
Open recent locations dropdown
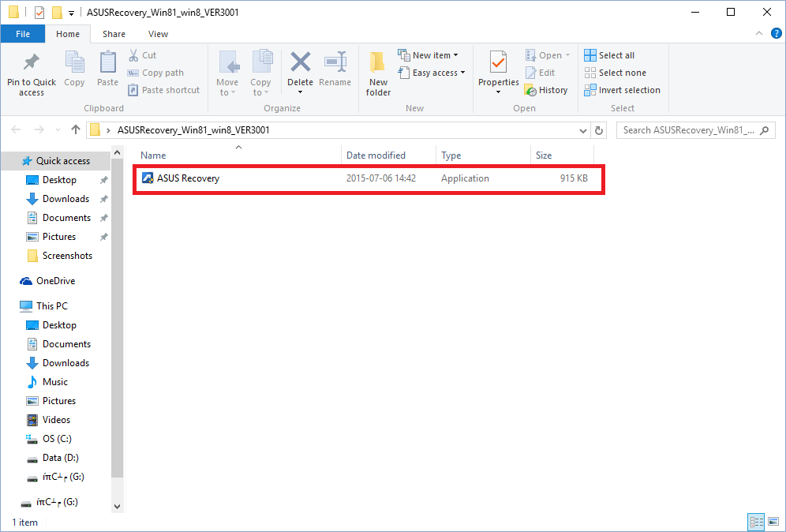[58, 130]
